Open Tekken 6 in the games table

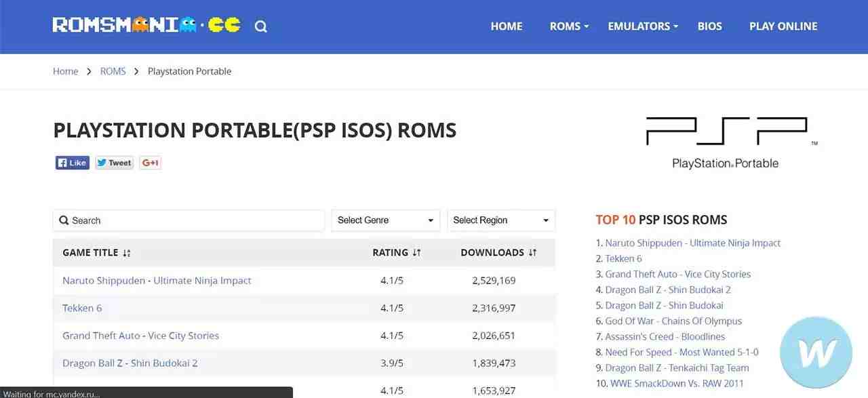pyautogui.click(x=82, y=308)
